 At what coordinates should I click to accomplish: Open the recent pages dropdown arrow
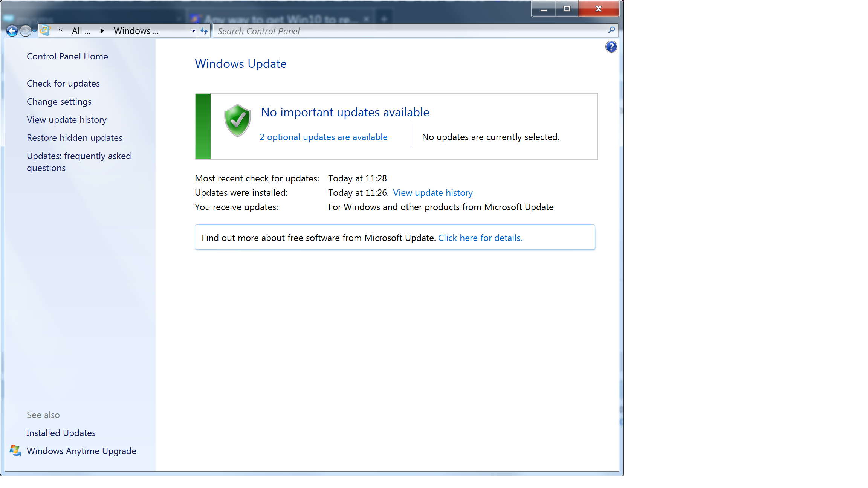click(35, 31)
